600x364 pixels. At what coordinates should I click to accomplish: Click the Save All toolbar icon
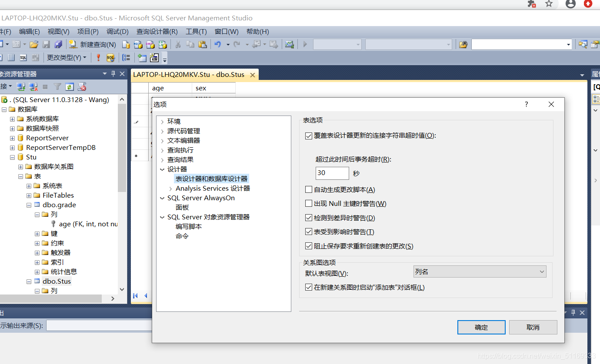click(x=58, y=44)
